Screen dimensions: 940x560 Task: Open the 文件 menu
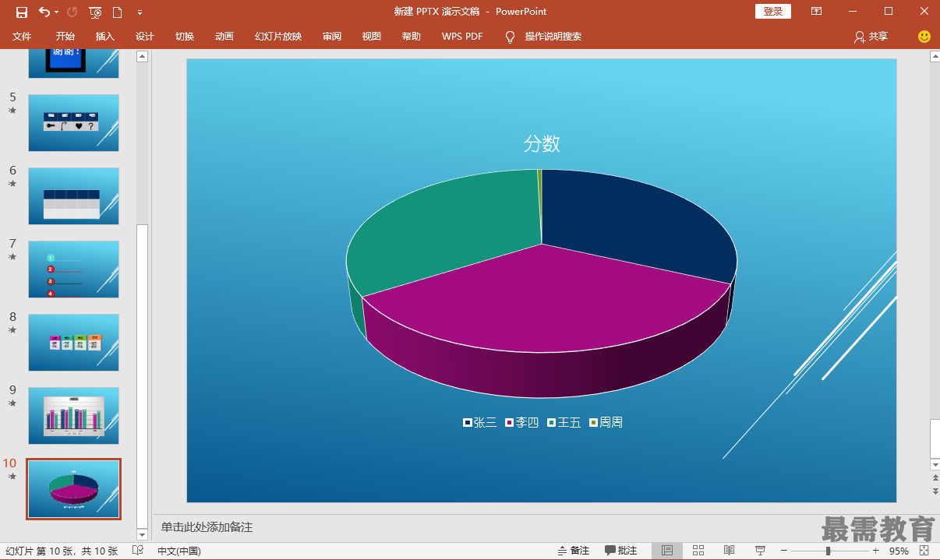pyautogui.click(x=22, y=37)
